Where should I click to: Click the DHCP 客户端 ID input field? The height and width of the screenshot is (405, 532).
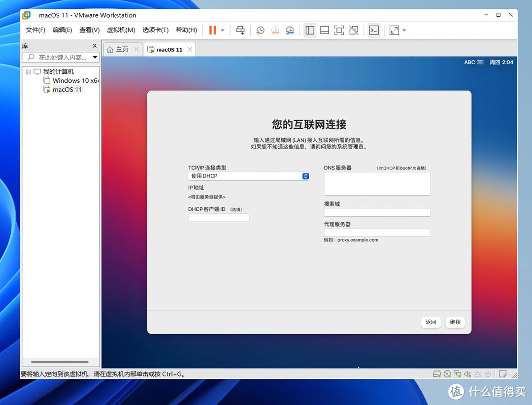[219, 218]
